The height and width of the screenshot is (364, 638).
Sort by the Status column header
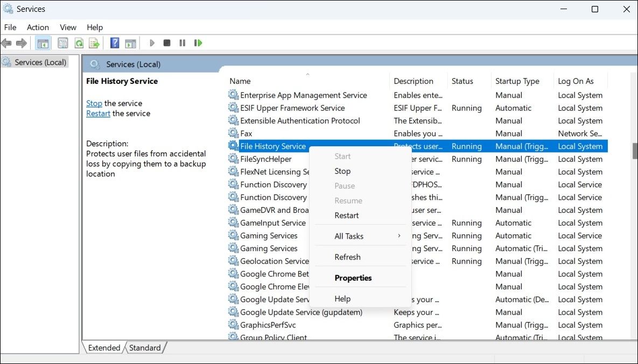click(x=469, y=81)
